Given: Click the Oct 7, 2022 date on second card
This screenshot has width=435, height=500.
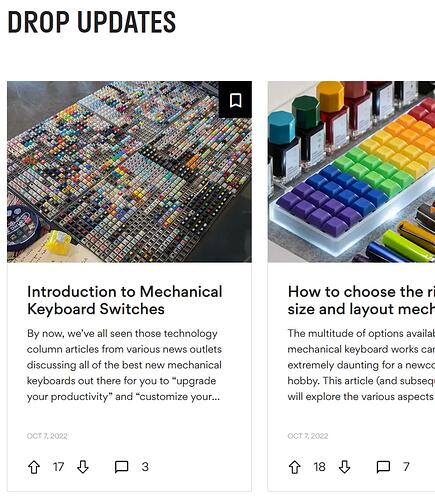Looking at the screenshot, I should [x=308, y=436].
